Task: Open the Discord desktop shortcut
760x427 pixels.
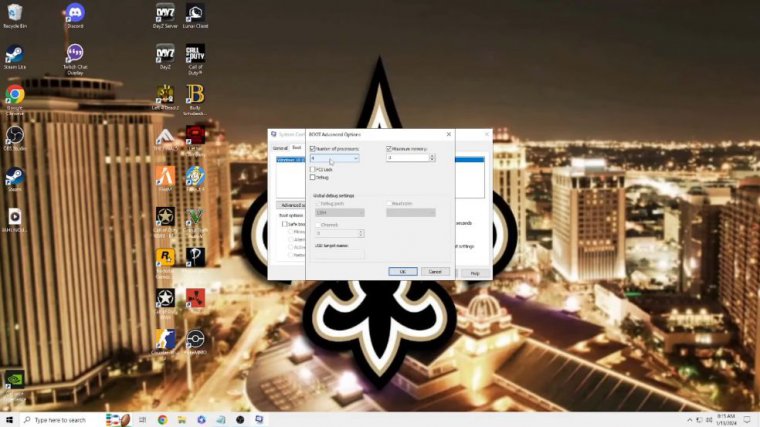Action: (x=75, y=14)
